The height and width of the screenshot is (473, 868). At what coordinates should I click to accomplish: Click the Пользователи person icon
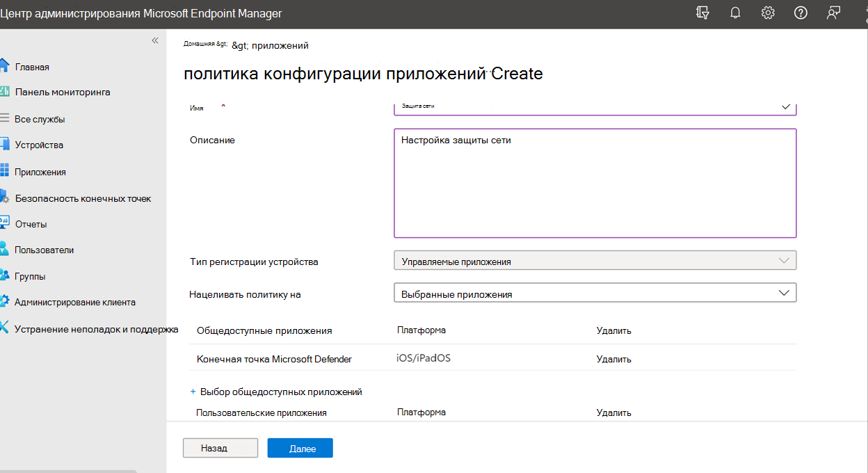[3, 249]
